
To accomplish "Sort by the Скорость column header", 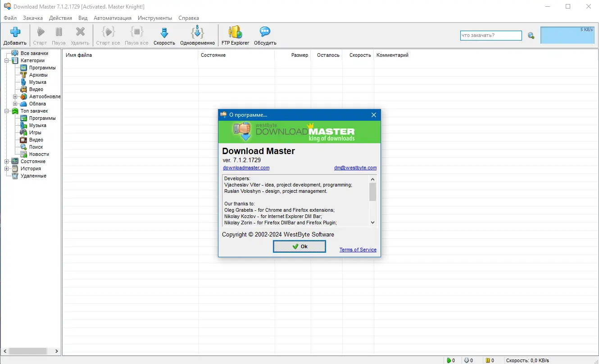I will [x=358, y=55].
